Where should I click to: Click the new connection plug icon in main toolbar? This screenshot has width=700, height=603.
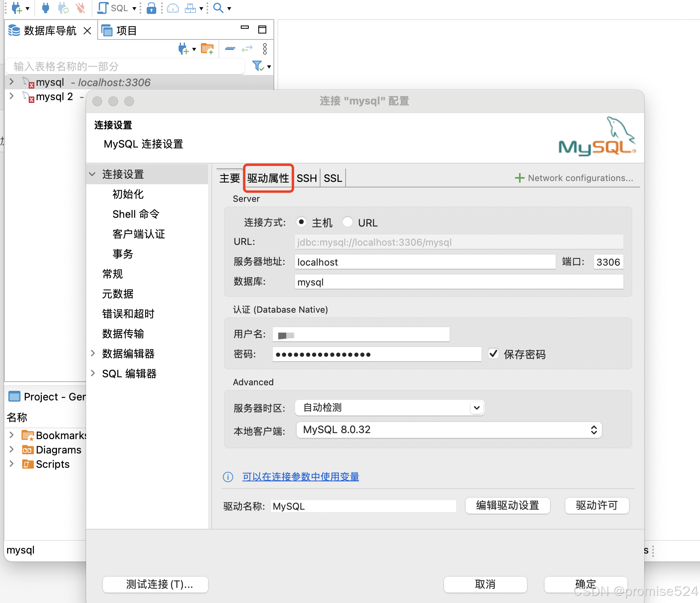17,8
